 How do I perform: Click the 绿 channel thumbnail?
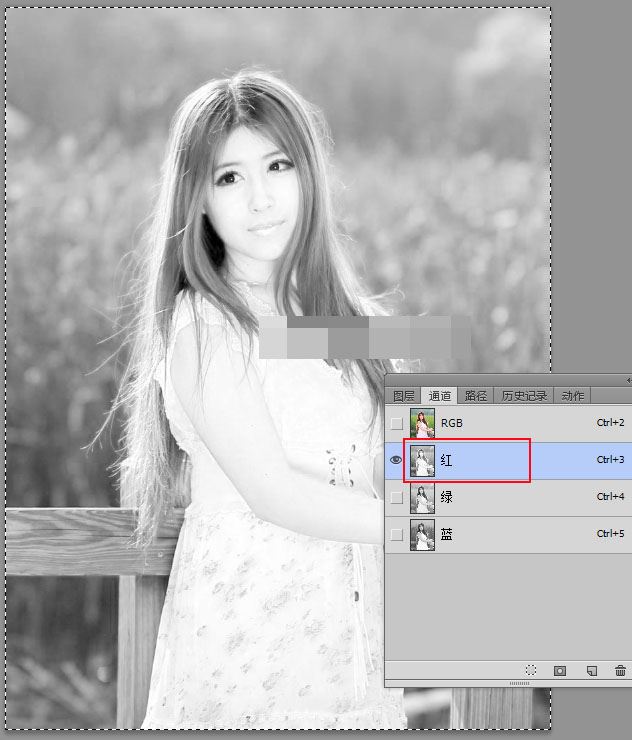[422, 497]
